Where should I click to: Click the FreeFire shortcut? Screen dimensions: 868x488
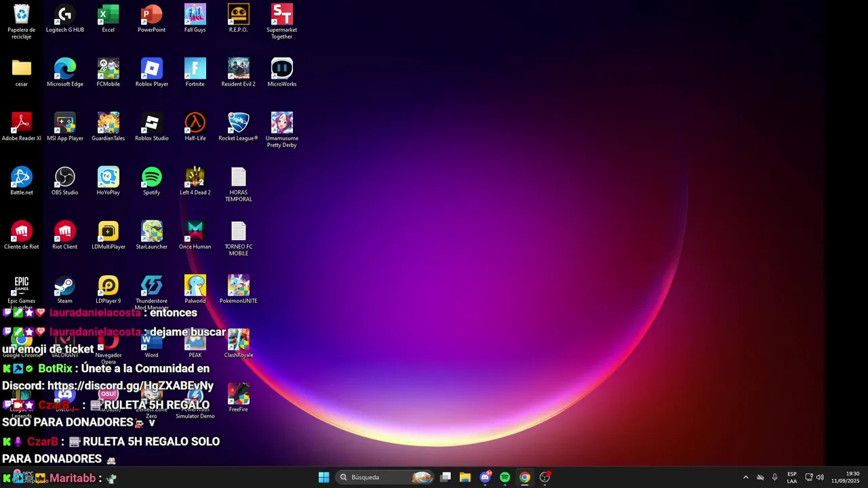(239, 399)
